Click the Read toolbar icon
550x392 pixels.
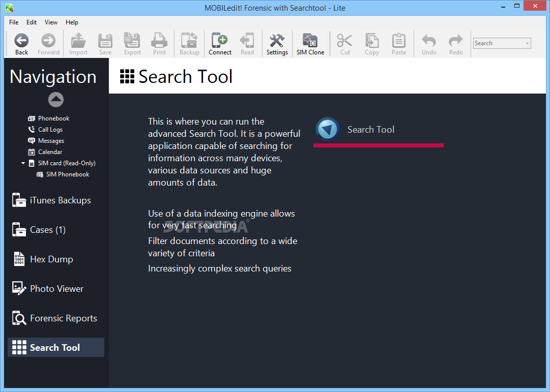(x=247, y=44)
